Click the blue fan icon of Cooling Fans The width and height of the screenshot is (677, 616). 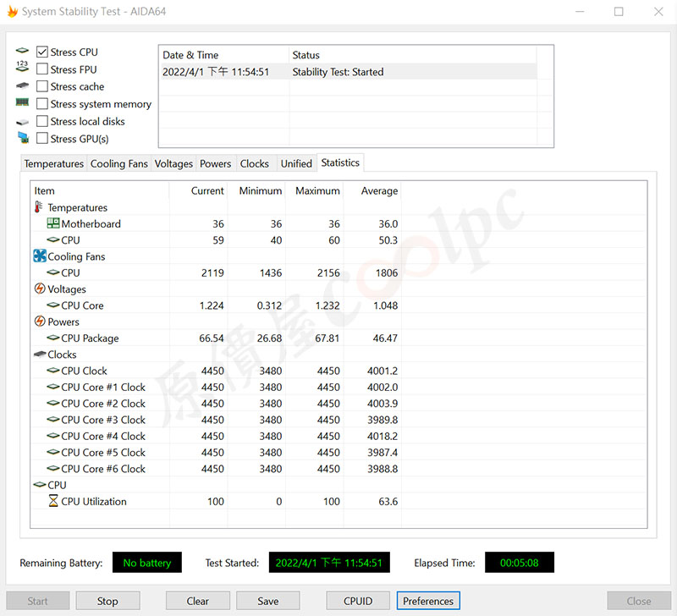click(40, 256)
